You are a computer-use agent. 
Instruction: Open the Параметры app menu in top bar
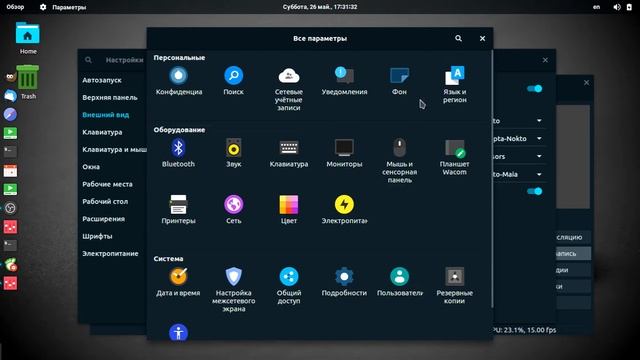(x=63, y=7)
